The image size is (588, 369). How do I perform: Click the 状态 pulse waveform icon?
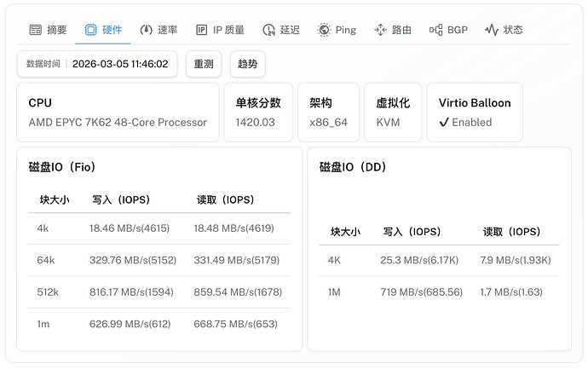point(491,30)
